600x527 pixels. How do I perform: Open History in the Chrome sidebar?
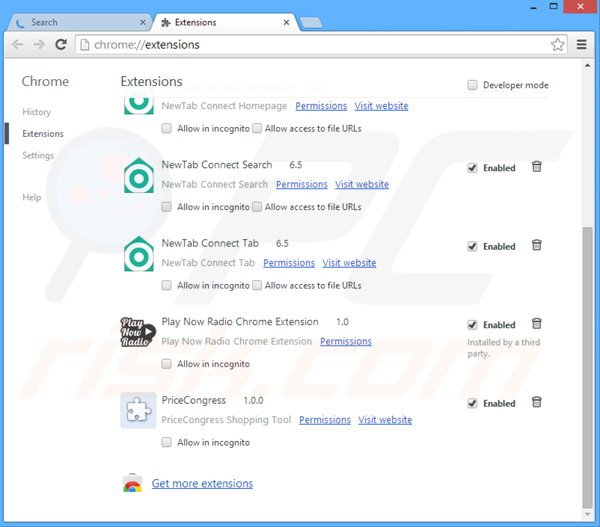(36, 112)
